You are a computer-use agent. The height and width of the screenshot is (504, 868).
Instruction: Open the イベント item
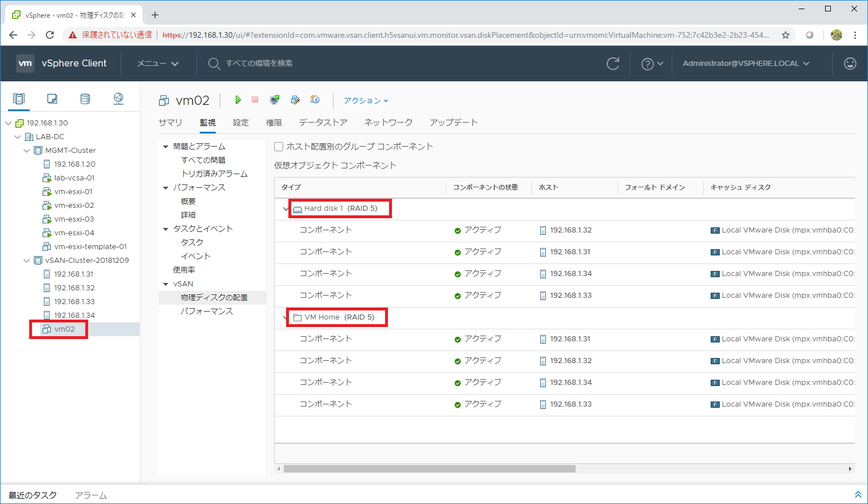point(196,257)
